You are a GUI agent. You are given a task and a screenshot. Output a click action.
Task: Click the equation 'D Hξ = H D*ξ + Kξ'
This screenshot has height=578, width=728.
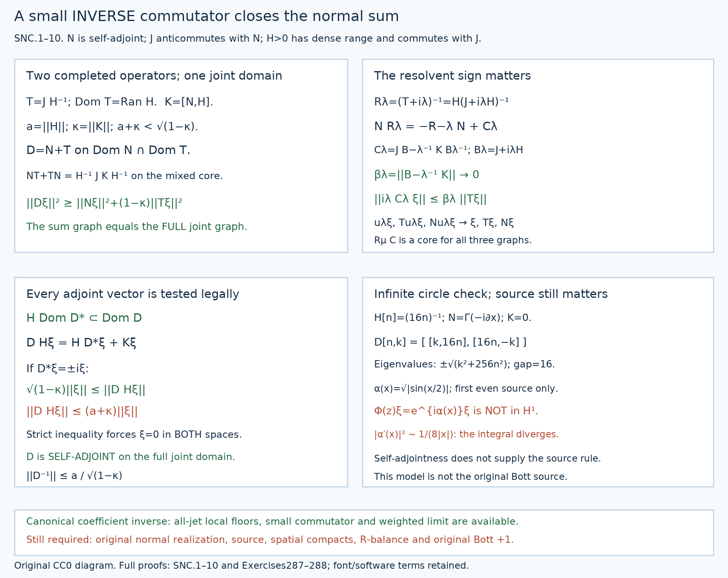pos(81,343)
